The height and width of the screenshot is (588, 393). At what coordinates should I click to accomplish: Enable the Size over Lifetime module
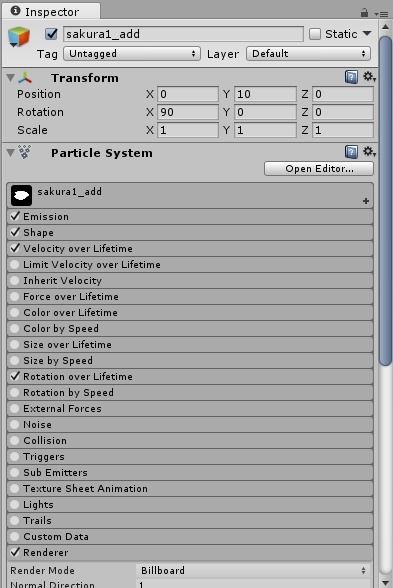click(15, 344)
